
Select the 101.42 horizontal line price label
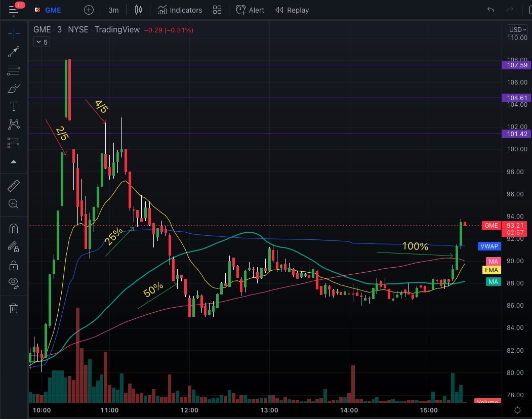[516, 134]
